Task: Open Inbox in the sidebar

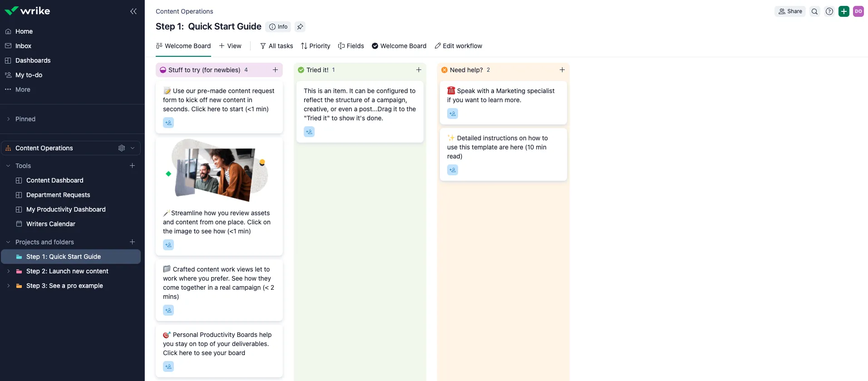Action: [23, 46]
